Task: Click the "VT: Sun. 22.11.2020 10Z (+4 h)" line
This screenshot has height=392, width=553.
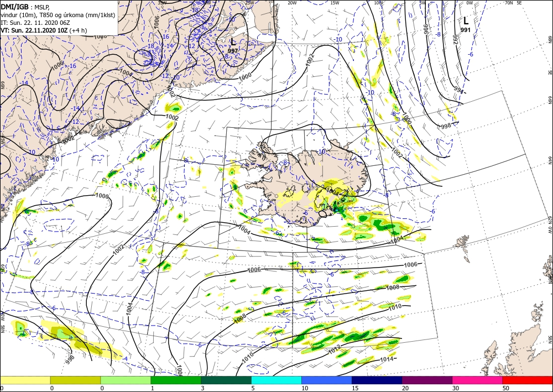Action: [x=44, y=30]
